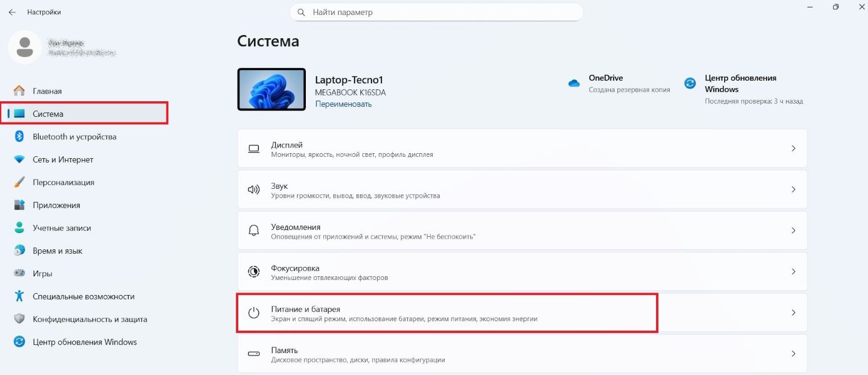Click the Питание и батарея power icon
This screenshot has height=375, width=868.
[x=253, y=312]
